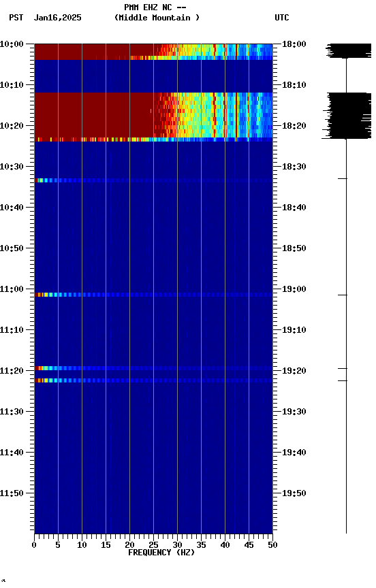The width and height of the screenshot is (376, 588).
Task: Click the 'FREQUENCY (HZ)' axis label
Action: [161, 553]
